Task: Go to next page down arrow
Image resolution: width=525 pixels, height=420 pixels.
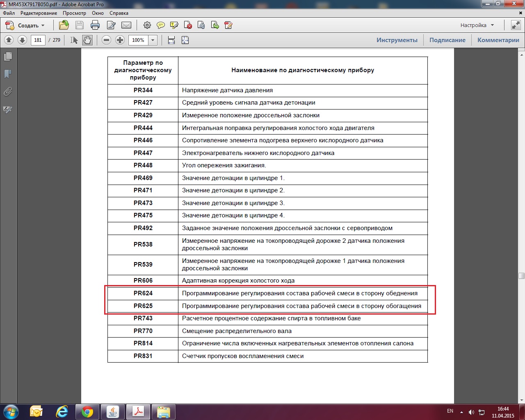Action: pos(23,40)
